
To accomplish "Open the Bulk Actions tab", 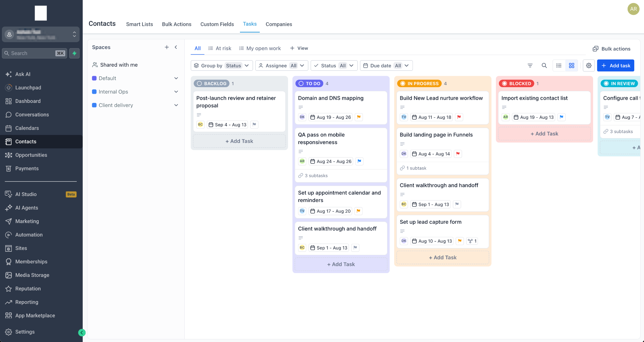I will pyautogui.click(x=177, y=24).
